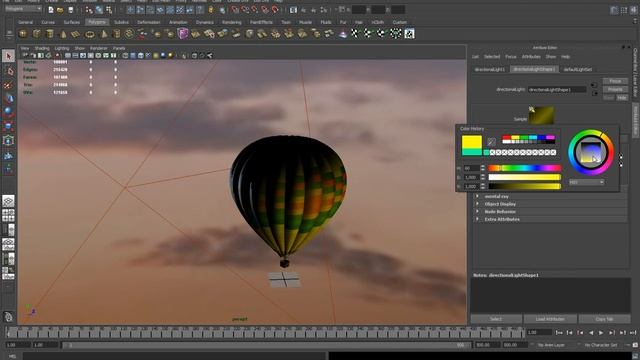Viewport: 640px width, 360px height.
Task: Activate the Paint selection tool
Action: pyautogui.click(x=8, y=85)
